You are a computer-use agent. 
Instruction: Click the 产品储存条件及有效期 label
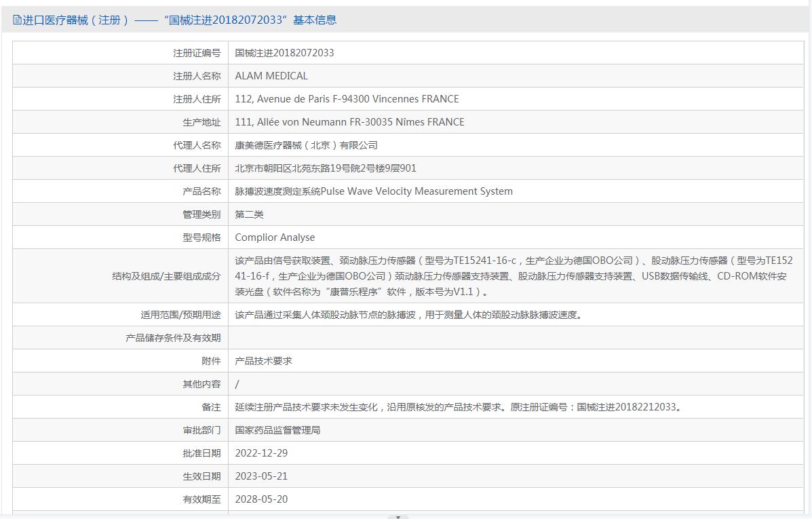(x=173, y=339)
